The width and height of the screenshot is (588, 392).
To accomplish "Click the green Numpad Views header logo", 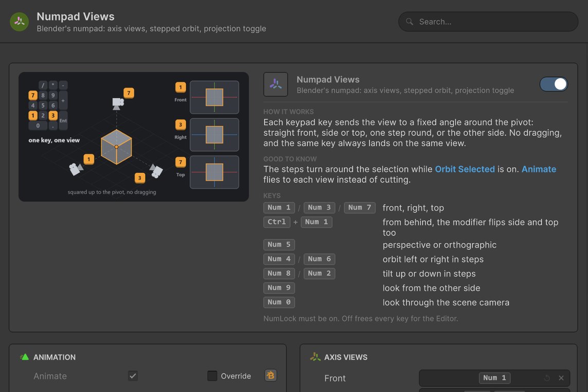I will [x=19, y=22].
